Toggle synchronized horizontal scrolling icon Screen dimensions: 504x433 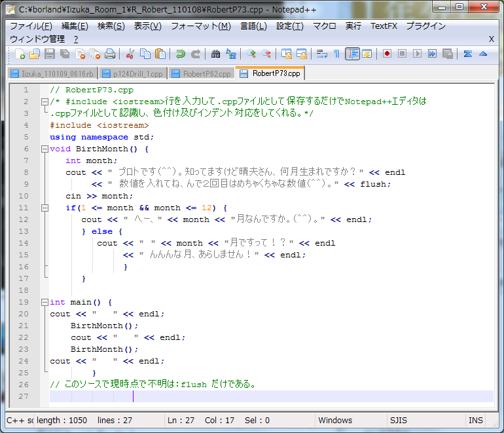point(302,54)
